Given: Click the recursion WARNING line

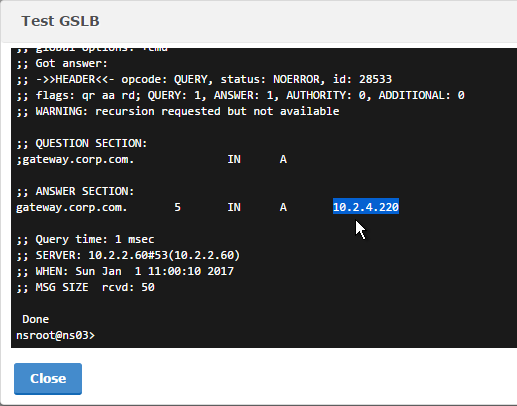Looking at the screenshot, I should tap(178, 111).
